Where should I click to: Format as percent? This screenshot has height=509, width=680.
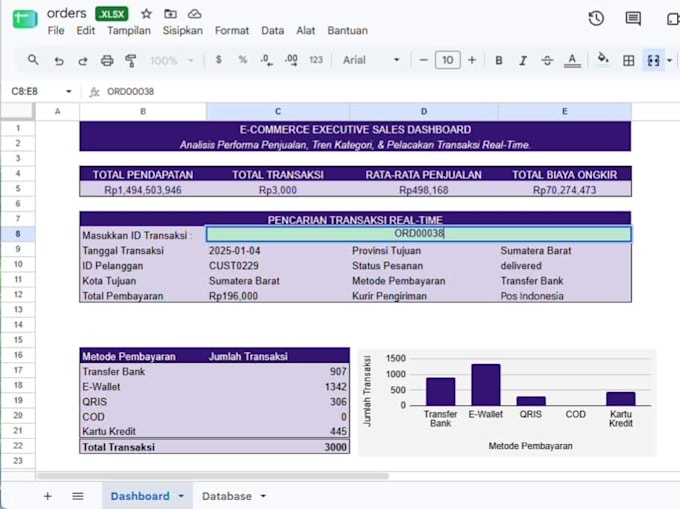pos(242,60)
